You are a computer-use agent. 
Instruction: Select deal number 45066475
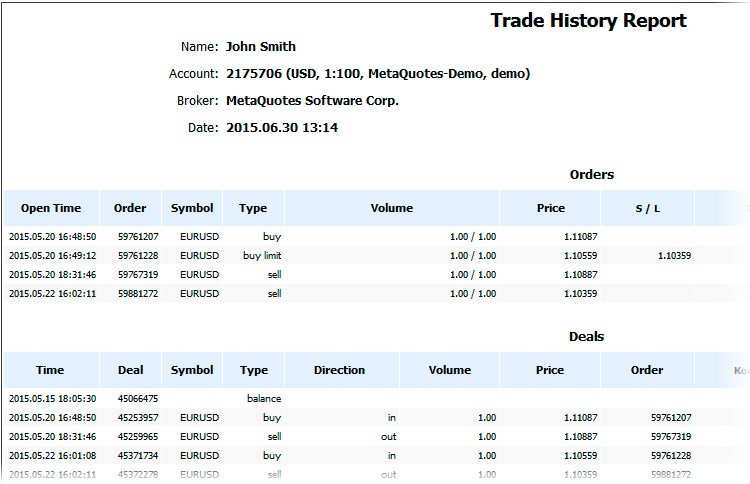pos(138,399)
